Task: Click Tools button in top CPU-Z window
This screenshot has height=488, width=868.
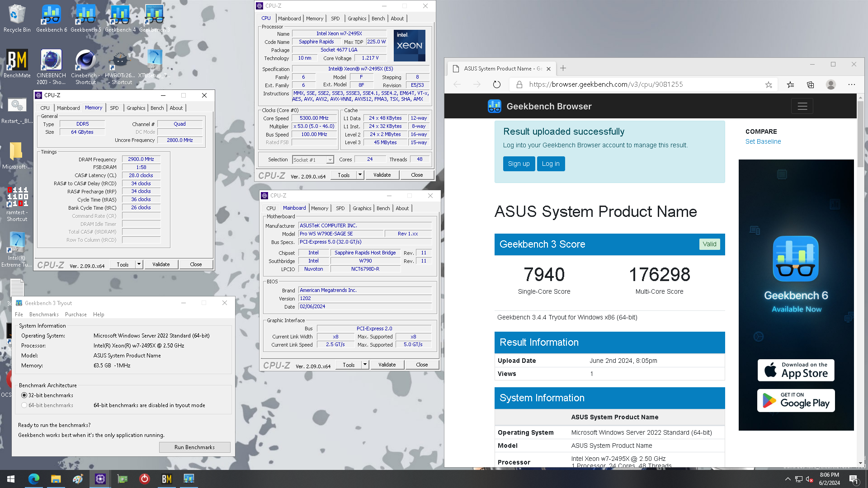Action: click(344, 175)
